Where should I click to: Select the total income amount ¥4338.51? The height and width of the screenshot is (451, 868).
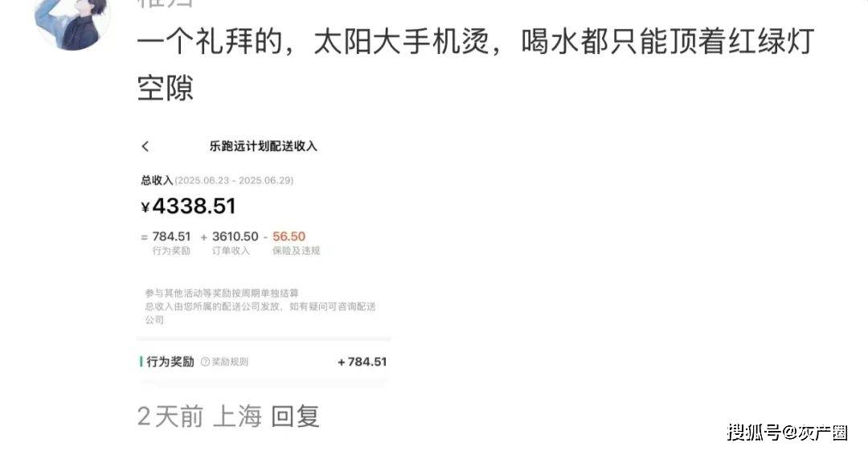pyautogui.click(x=189, y=206)
